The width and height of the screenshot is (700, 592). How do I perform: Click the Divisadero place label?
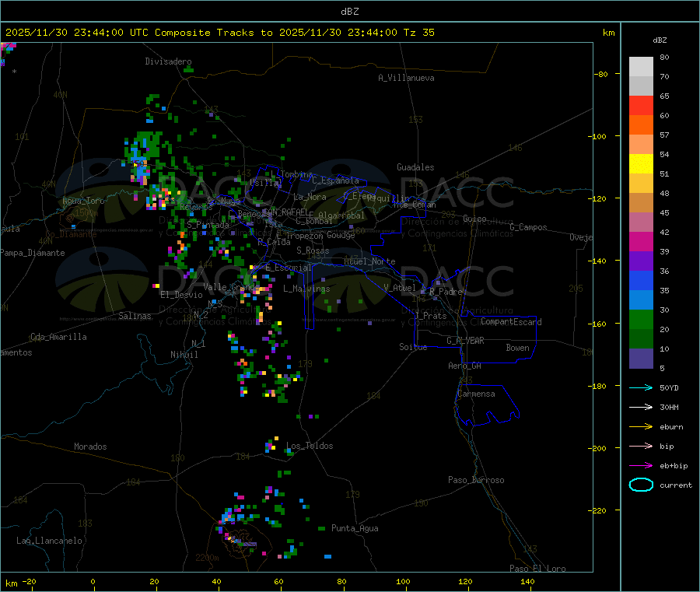tap(168, 61)
